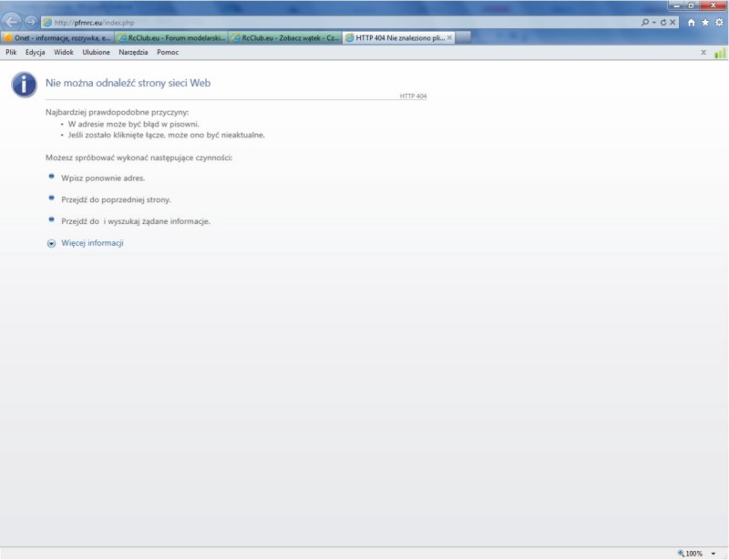The image size is (729, 560).
Task: Expand details with the Więcej informacji arrow icon
Action: point(51,243)
